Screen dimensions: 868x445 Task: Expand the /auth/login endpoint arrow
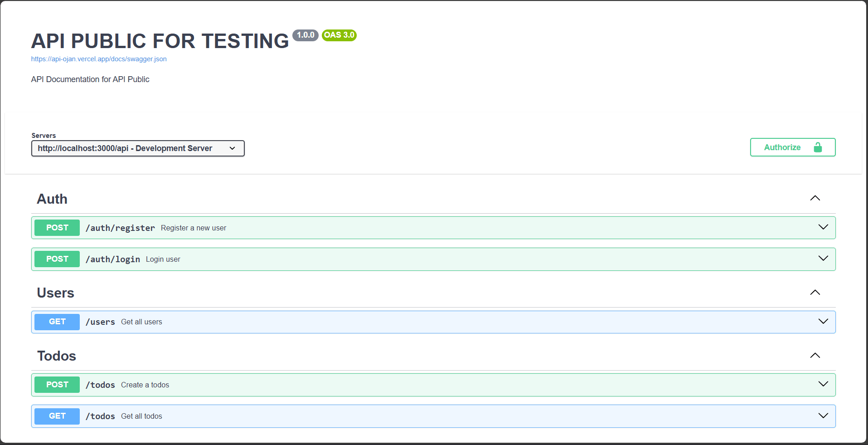pyautogui.click(x=823, y=259)
